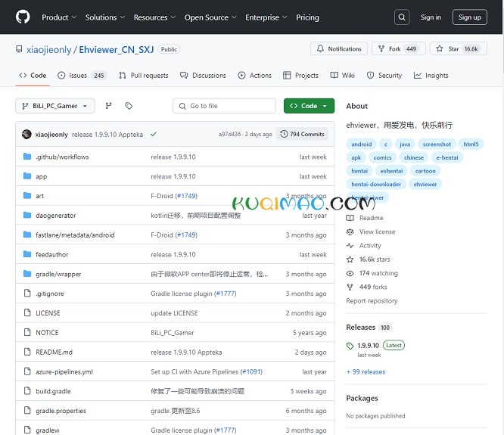Open the README.md file
This screenshot has height=435, width=504.
tap(54, 352)
